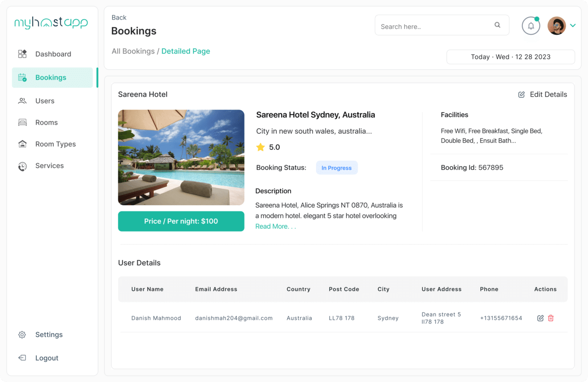
Task: Click the Read More link
Action: coord(275,226)
